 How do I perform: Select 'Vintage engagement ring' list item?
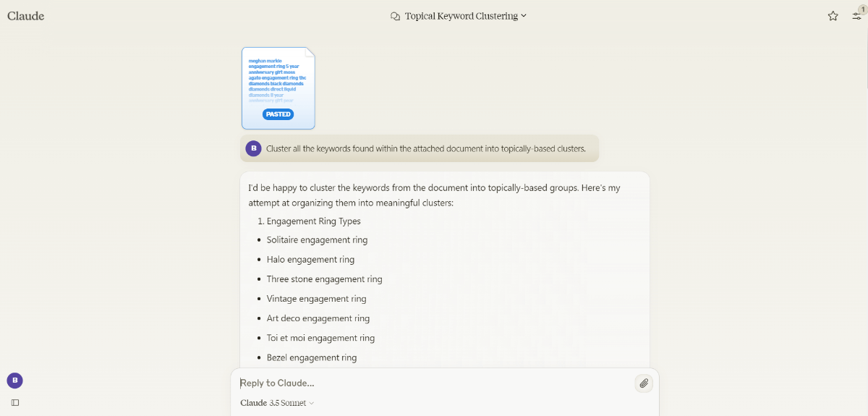pyautogui.click(x=316, y=299)
